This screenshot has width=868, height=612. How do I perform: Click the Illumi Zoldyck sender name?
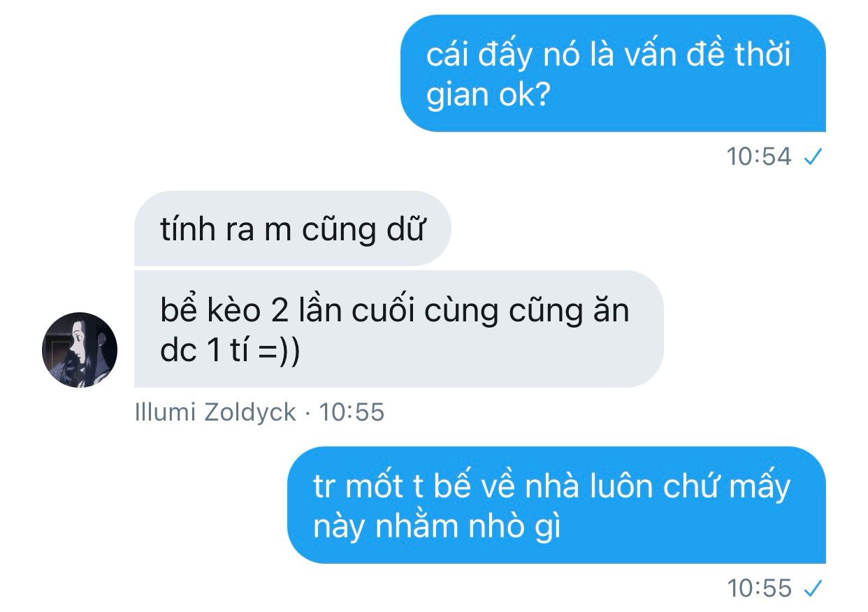[215, 413]
